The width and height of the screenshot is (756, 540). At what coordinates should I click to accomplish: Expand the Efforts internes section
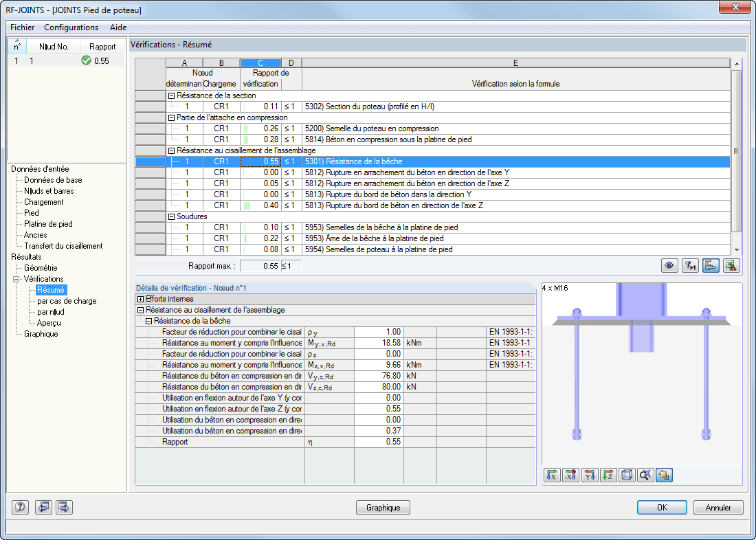(x=141, y=299)
